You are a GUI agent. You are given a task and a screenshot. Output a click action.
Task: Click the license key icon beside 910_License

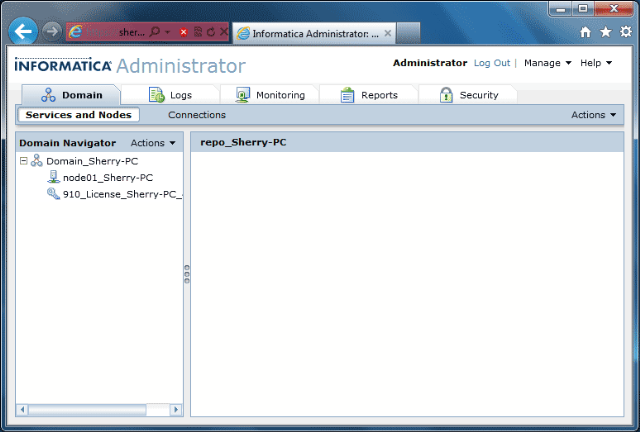pyautogui.click(x=53, y=194)
